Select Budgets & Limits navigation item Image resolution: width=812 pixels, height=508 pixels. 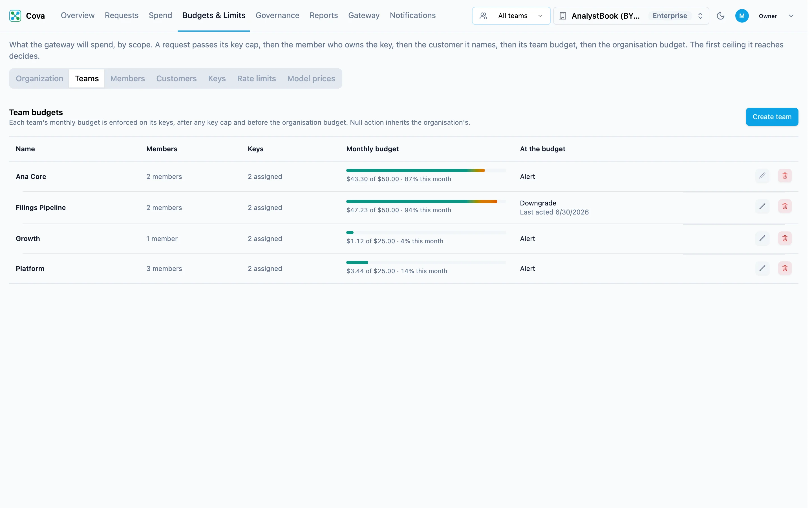pyautogui.click(x=214, y=16)
